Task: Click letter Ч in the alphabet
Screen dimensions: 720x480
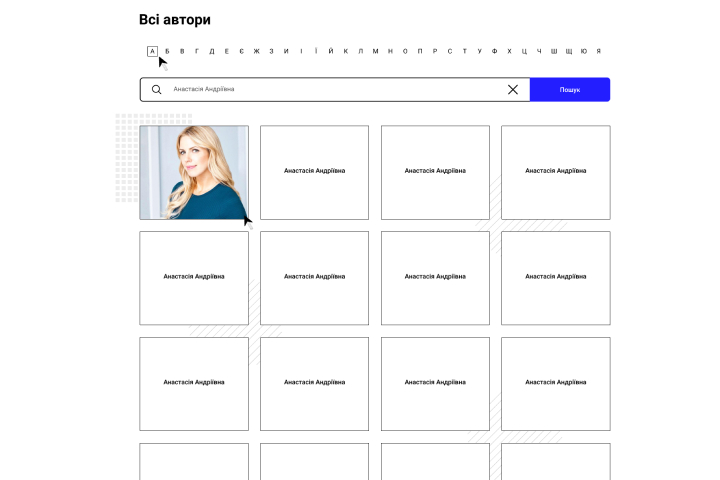Action: pos(539,51)
